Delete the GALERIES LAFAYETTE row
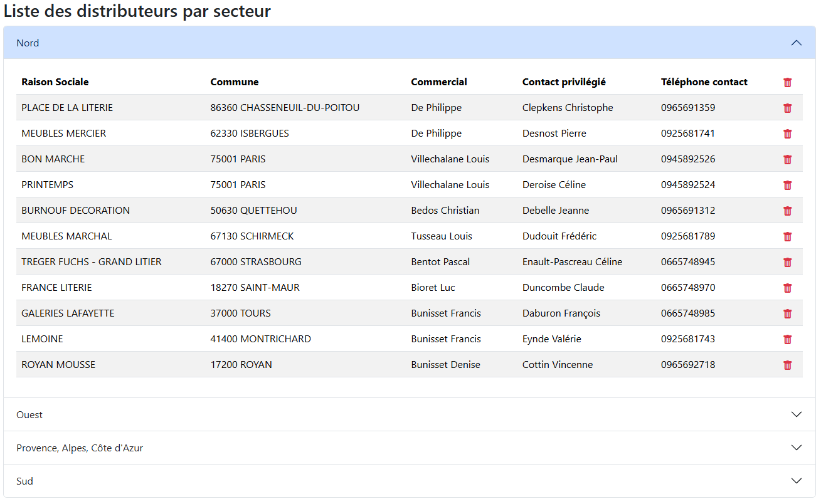 788,313
